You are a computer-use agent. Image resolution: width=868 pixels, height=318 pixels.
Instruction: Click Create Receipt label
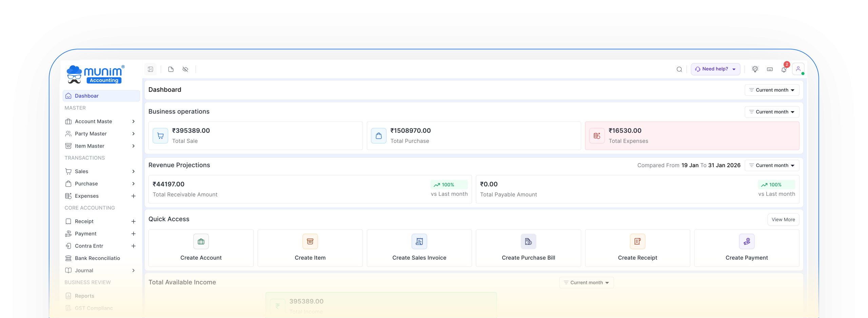click(x=637, y=258)
